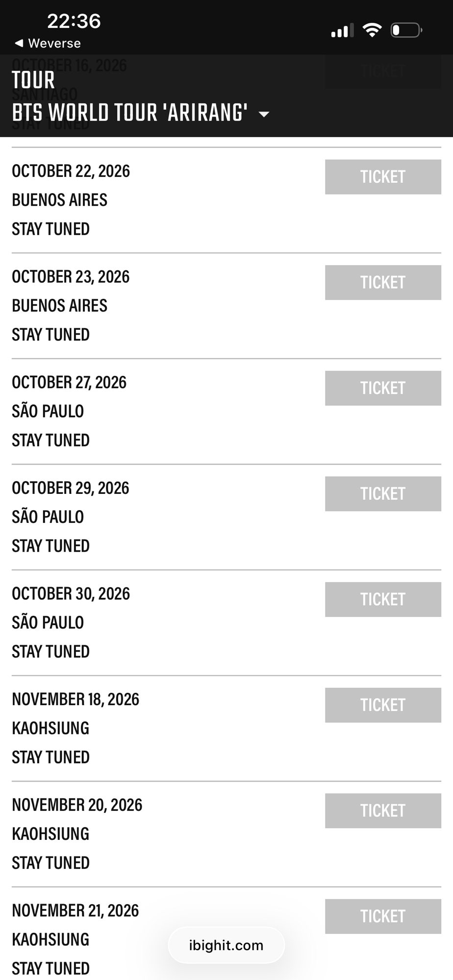Click TICKET for November 20 Kaohsiung
This screenshot has width=453, height=980.
click(x=383, y=810)
